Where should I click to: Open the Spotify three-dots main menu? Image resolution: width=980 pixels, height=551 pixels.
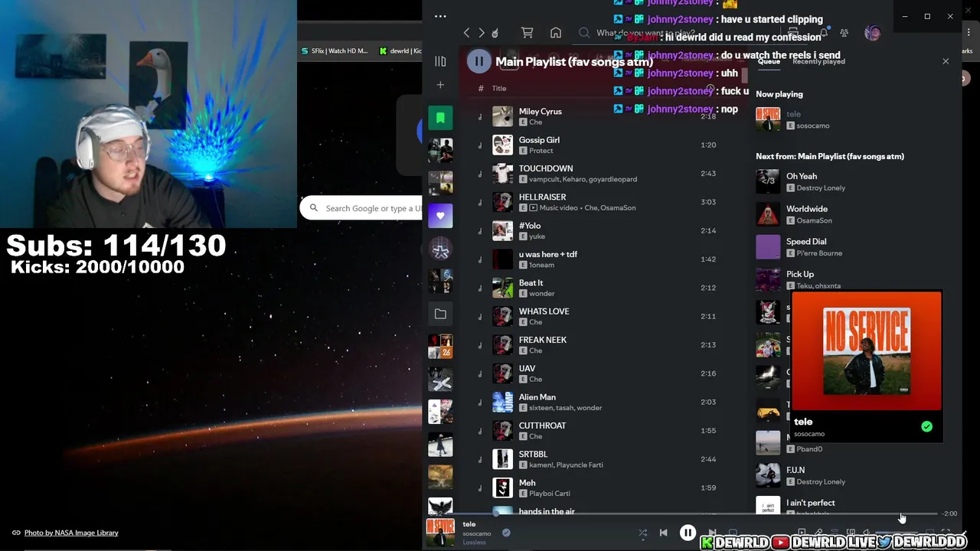click(x=440, y=16)
